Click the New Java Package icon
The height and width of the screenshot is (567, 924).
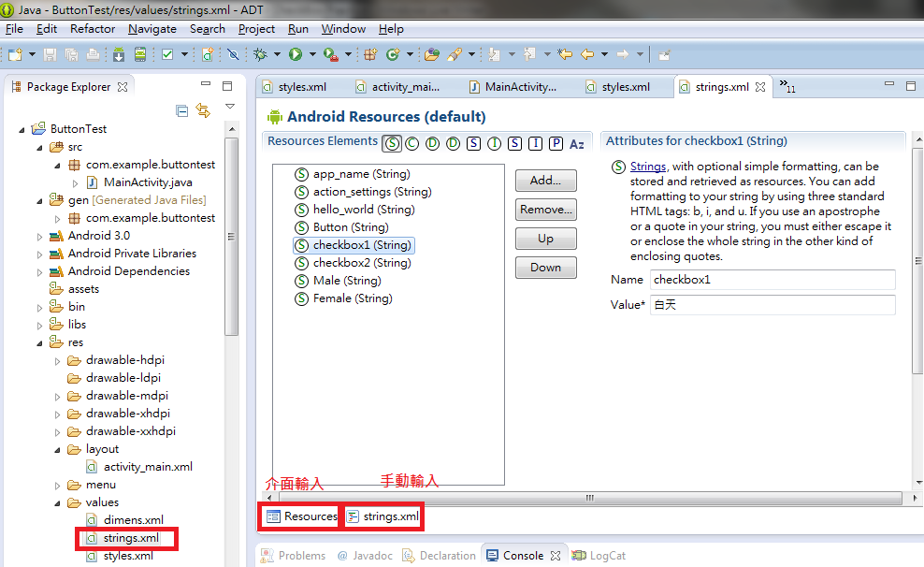370,55
